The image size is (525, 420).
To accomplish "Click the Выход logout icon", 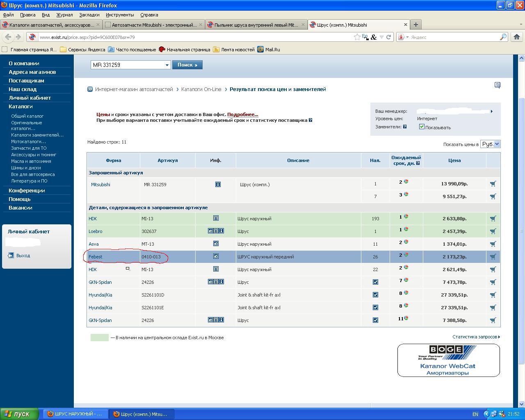I will [11, 256].
